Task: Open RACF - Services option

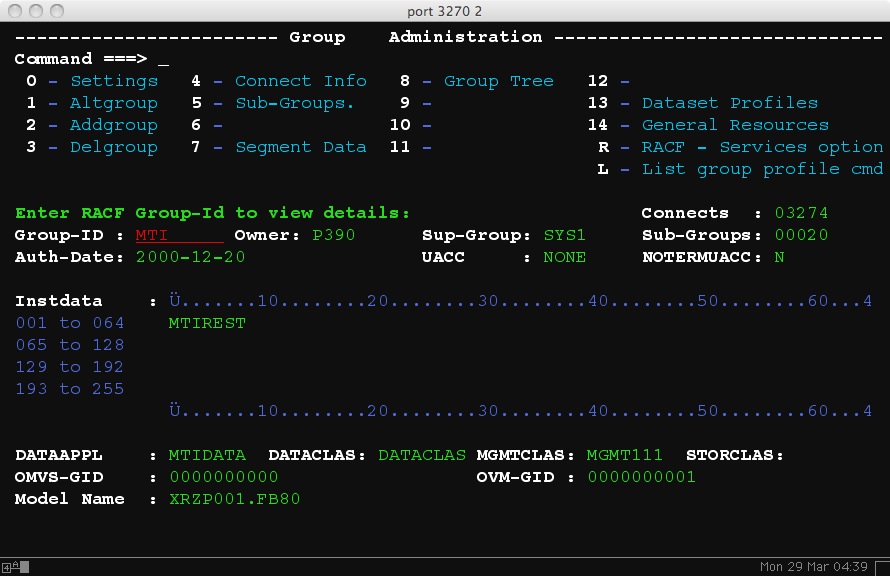Action: pos(762,147)
